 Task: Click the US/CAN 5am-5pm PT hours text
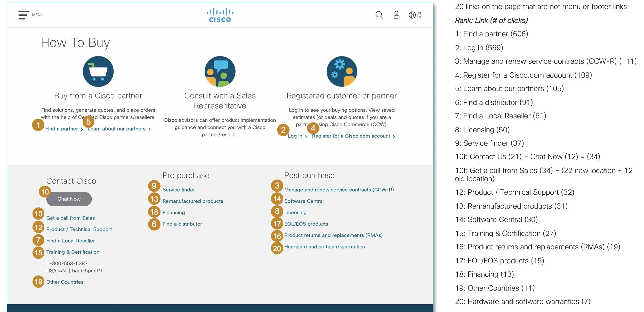[75, 271]
